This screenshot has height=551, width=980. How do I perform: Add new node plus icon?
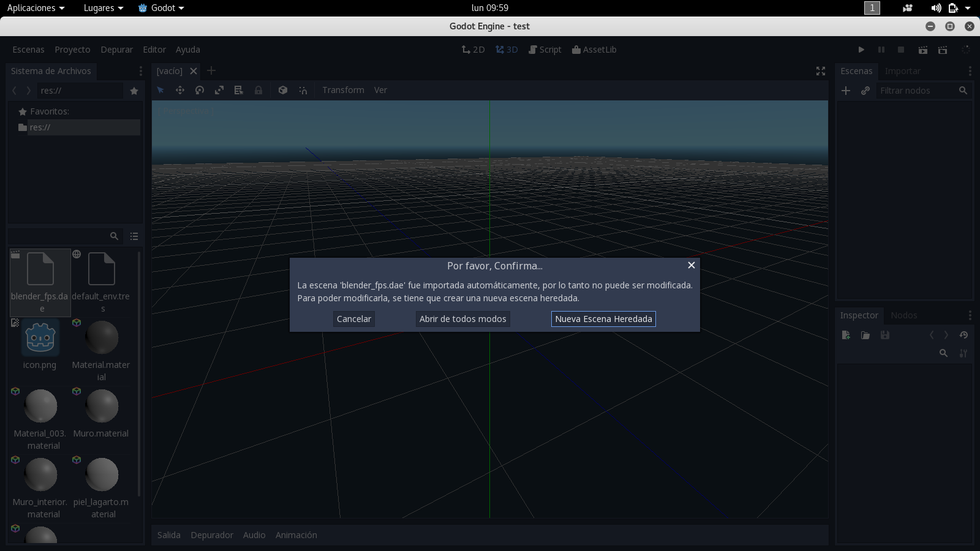click(846, 91)
